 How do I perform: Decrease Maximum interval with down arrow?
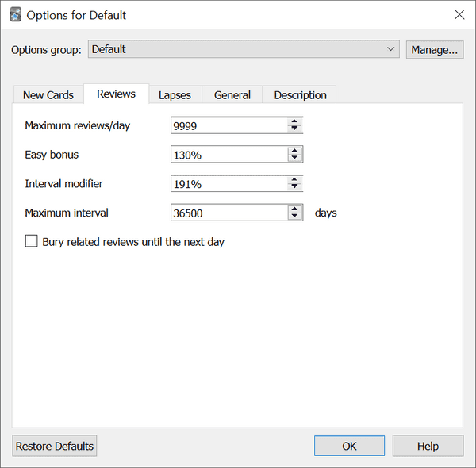[x=294, y=216]
